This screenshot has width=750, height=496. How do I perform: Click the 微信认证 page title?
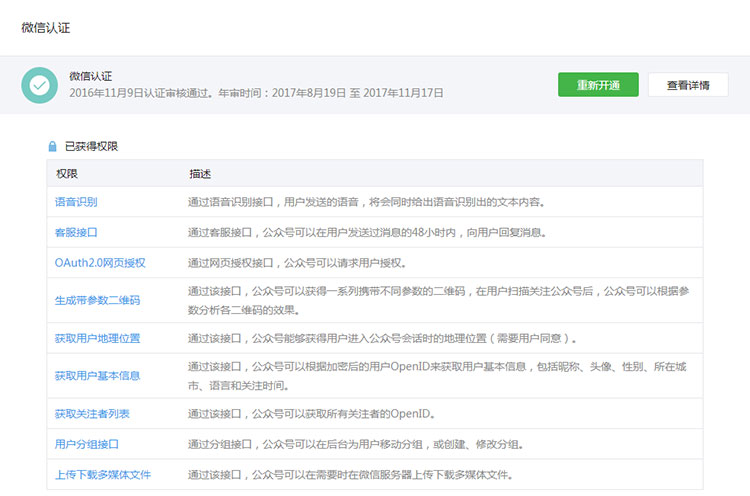[46, 28]
